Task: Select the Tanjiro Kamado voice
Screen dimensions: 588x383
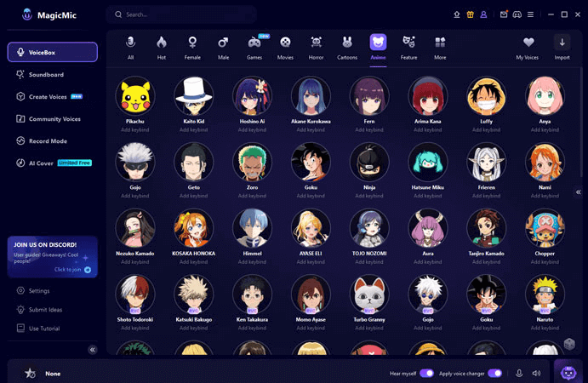Action: pos(486,228)
